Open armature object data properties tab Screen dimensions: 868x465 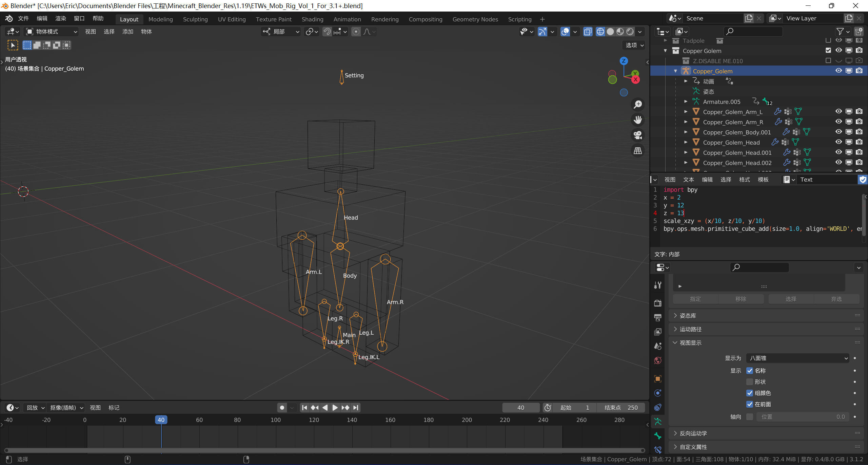[658, 422]
